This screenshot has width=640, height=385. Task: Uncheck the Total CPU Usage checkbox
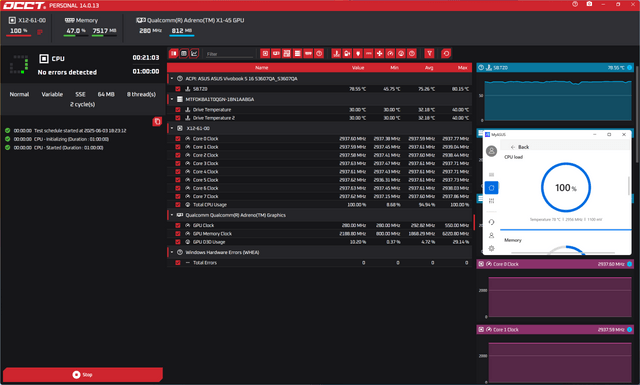178,205
